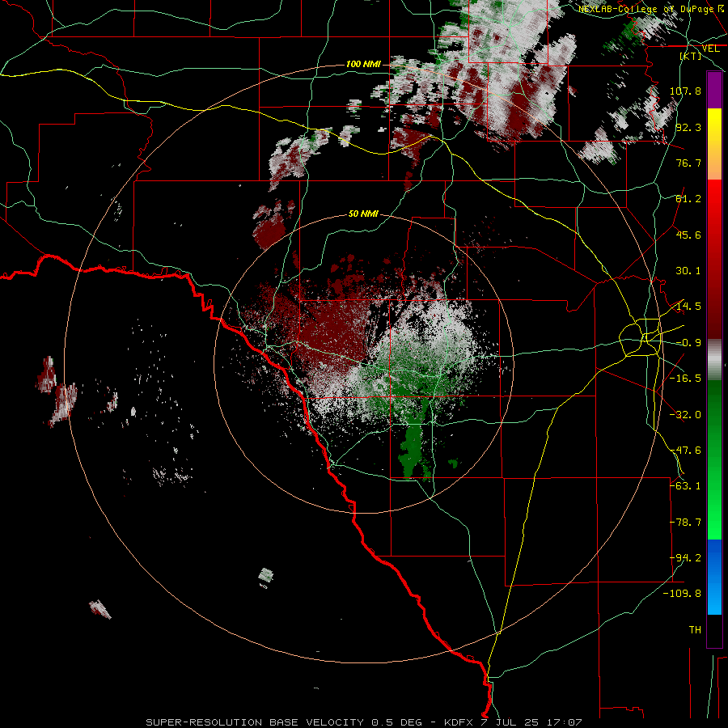Screen dimensions: 728x728
Task: Click the -0.9 scale value
Action: (688, 343)
